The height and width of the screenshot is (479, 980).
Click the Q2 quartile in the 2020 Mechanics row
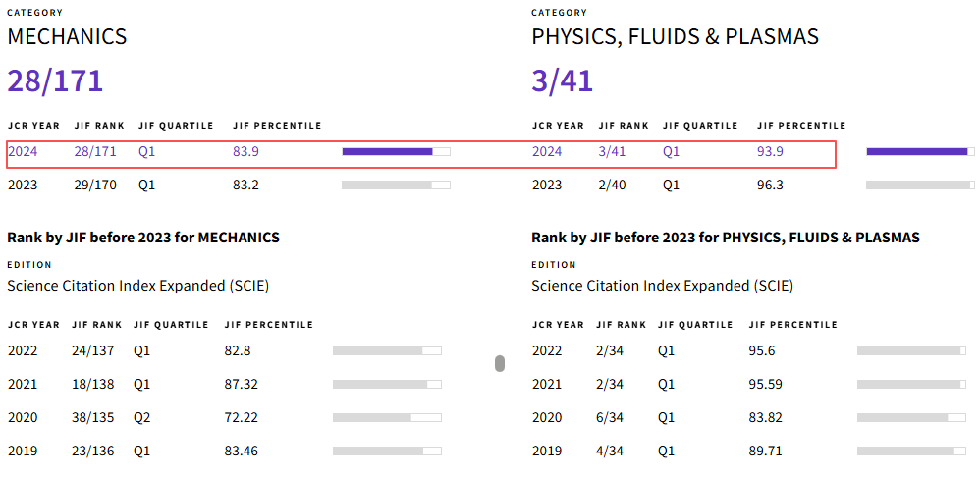pyautogui.click(x=142, y=417)
